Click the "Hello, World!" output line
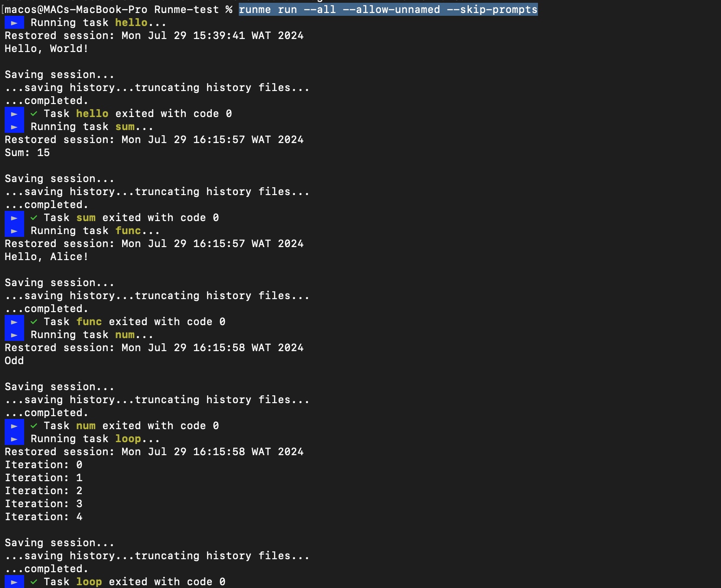 point(46,49)
